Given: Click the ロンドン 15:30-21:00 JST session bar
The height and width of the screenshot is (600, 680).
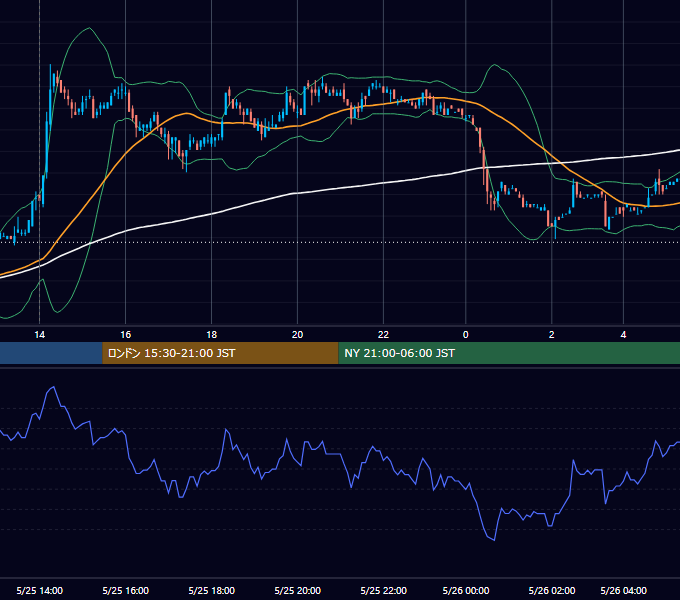Looking at the screenshot, I should pos(220,353).
